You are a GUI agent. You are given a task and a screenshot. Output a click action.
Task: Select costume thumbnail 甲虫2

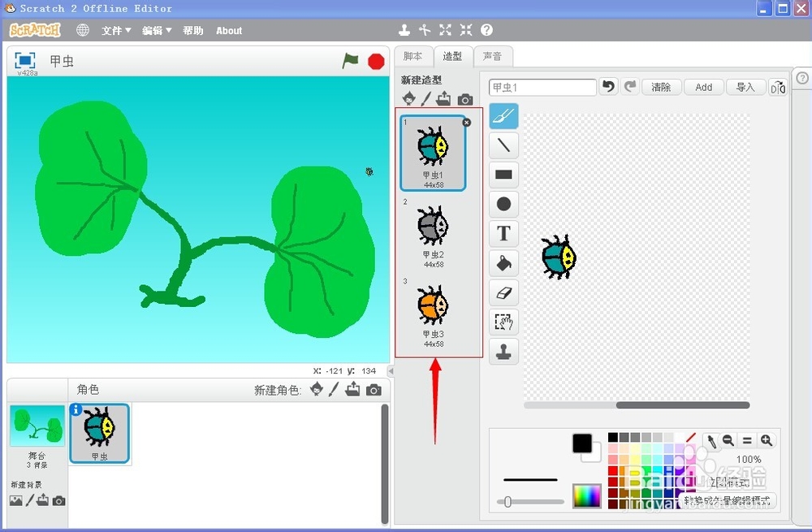tap(434, 234)
